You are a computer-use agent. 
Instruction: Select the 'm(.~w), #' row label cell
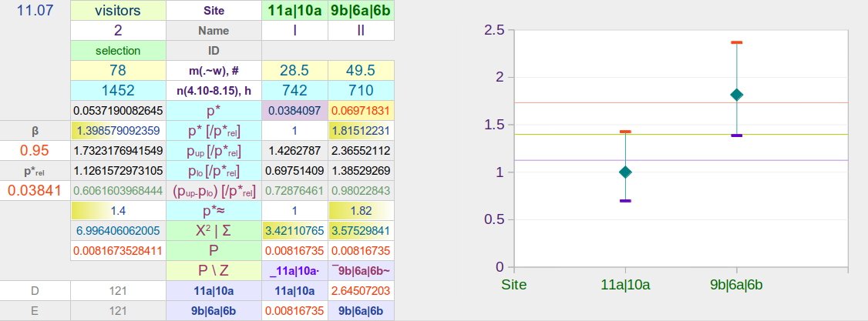[x=214, y=71]
